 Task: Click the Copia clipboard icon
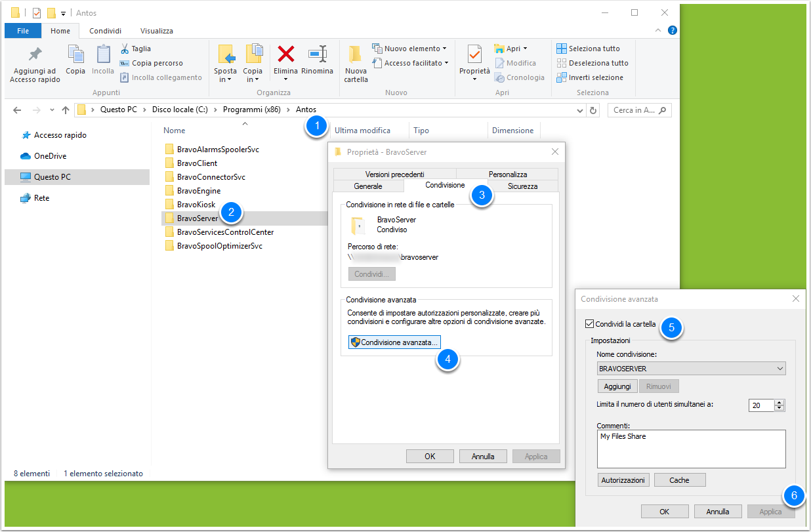coord(75,60)
